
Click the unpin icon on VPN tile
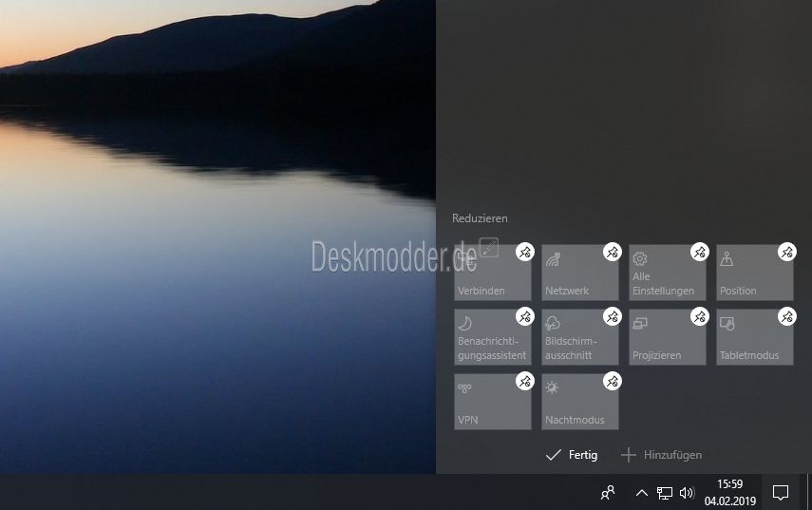525,381
